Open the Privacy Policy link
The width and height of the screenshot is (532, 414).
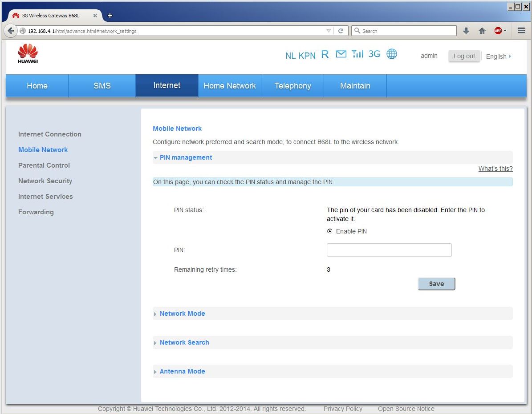[x=343, y=409]
